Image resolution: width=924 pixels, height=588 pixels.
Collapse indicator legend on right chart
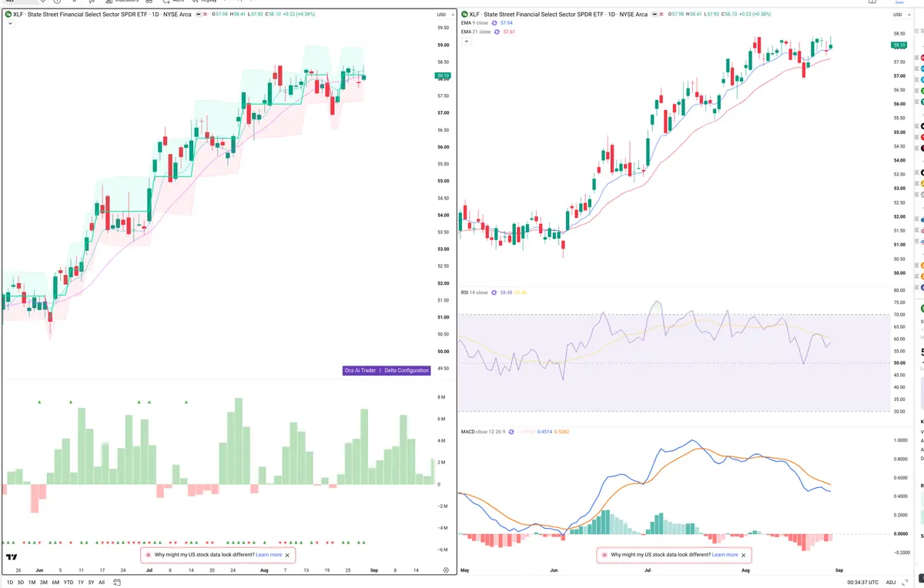(466, 42)
